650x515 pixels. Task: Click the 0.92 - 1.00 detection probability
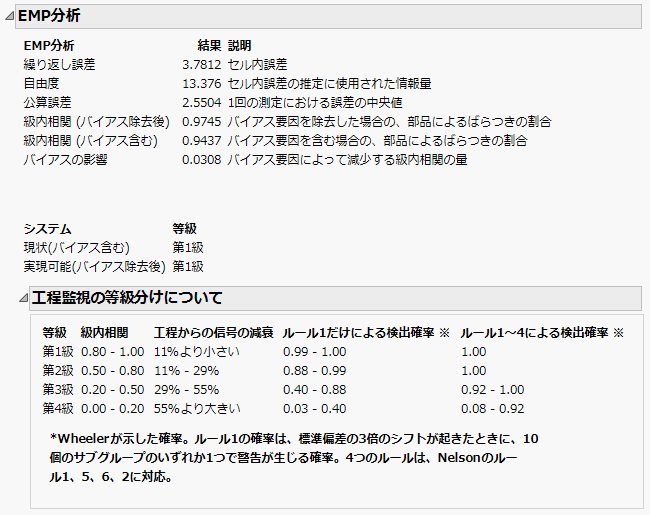click(x=493, y=390)
